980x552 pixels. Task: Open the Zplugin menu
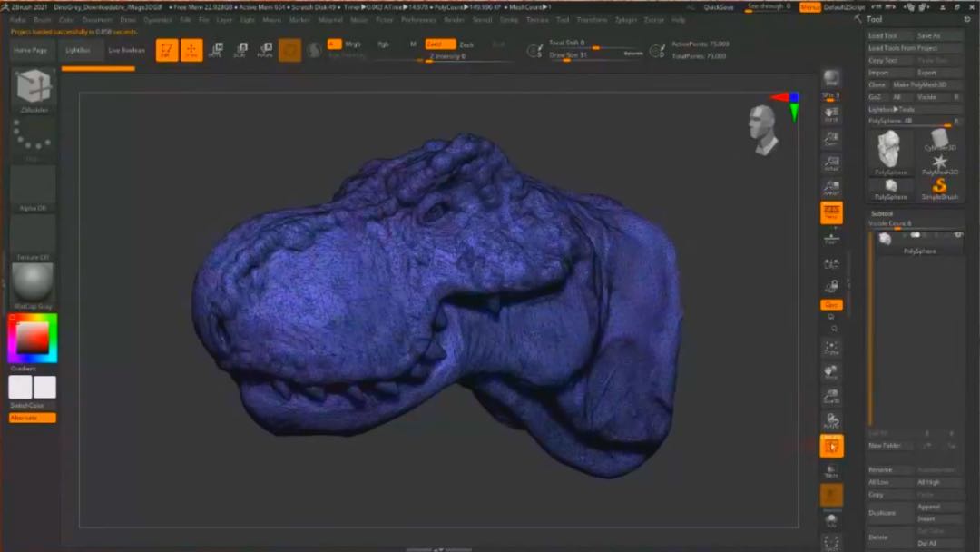click(626, 19)
